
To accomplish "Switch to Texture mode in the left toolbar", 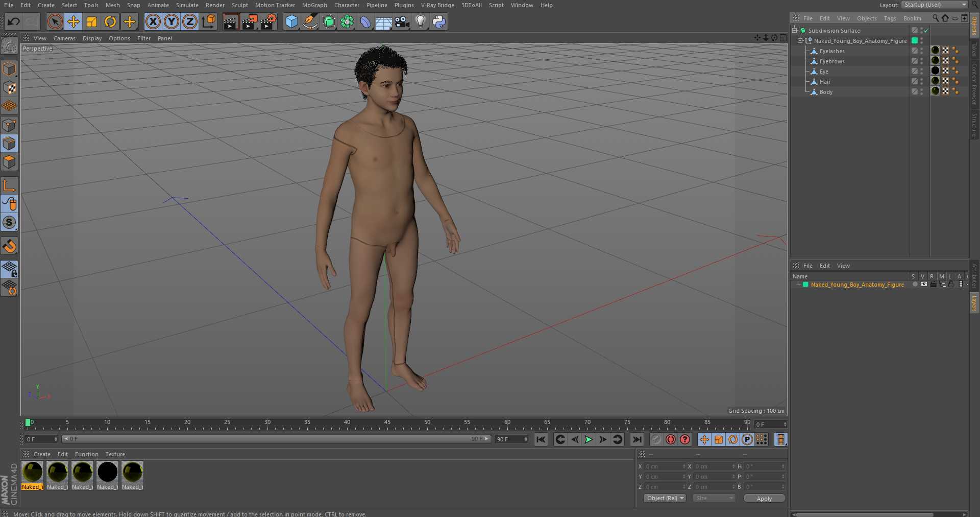I will (9, 87).
